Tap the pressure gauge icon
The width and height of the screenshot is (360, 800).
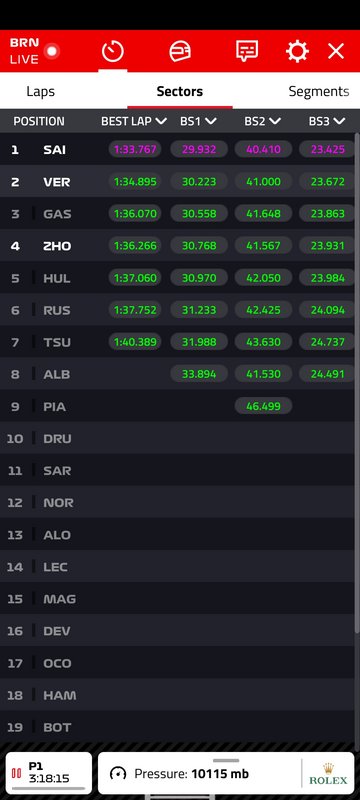(x=118, y=773)
